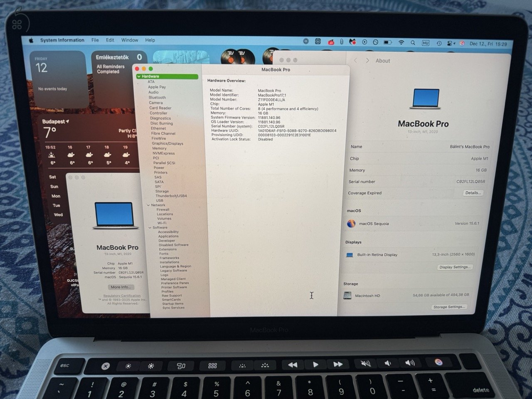Select Bluetooth under the Hardware section

click(x=157, y=97)
